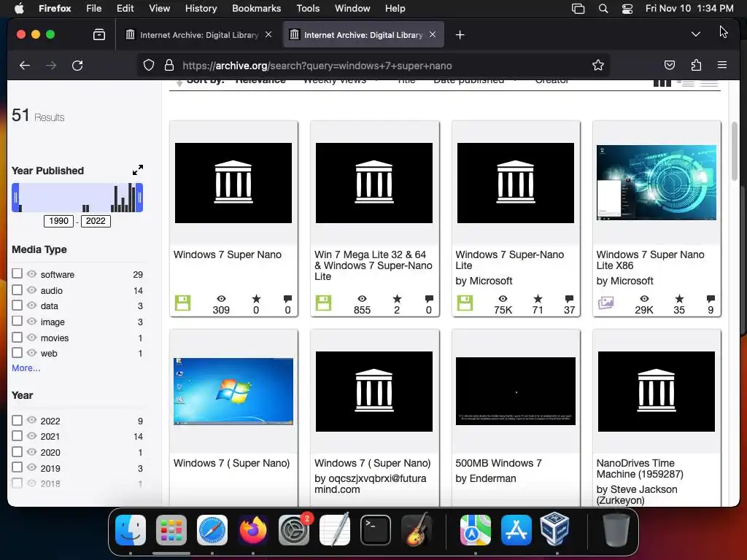Click the right handle of year range slider
Screen dimensions: 747x560
pos(139,197)
